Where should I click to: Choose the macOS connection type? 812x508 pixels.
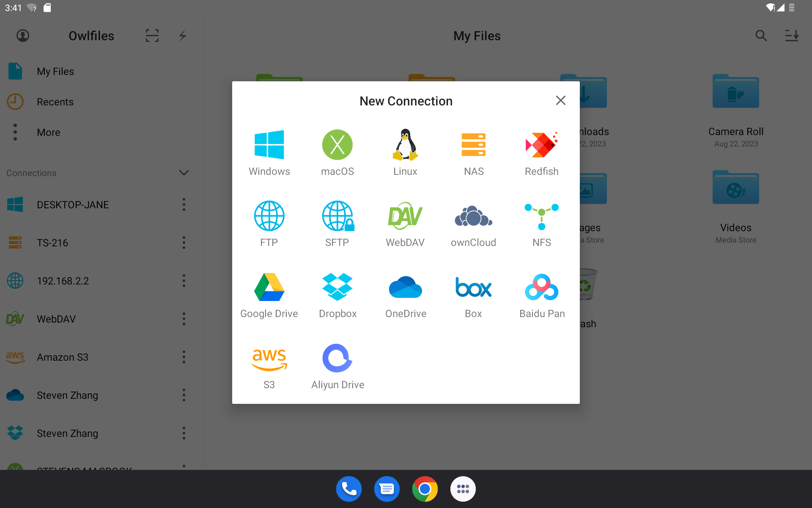tap(337, 153)
